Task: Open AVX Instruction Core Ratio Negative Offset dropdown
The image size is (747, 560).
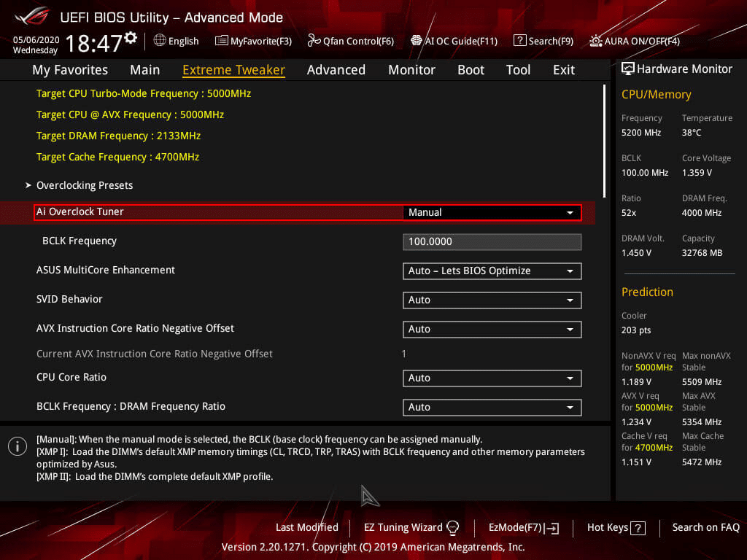Action: tap(492, 329)
